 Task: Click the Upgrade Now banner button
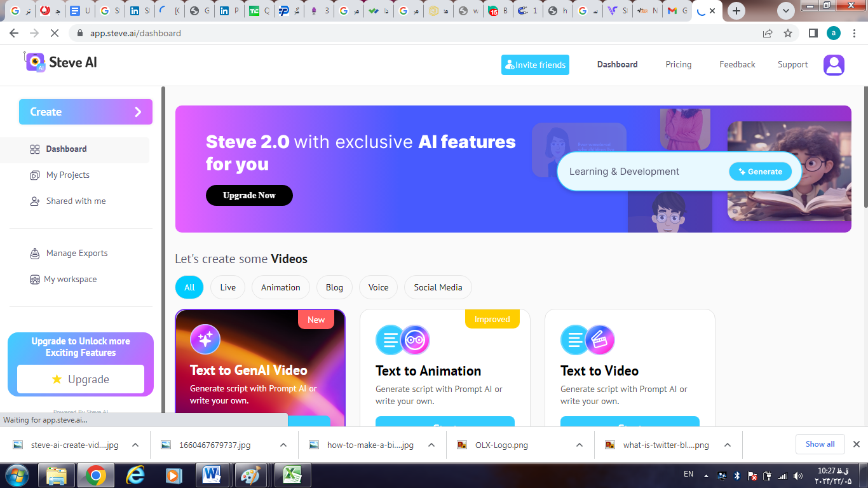tap(249, 196)
